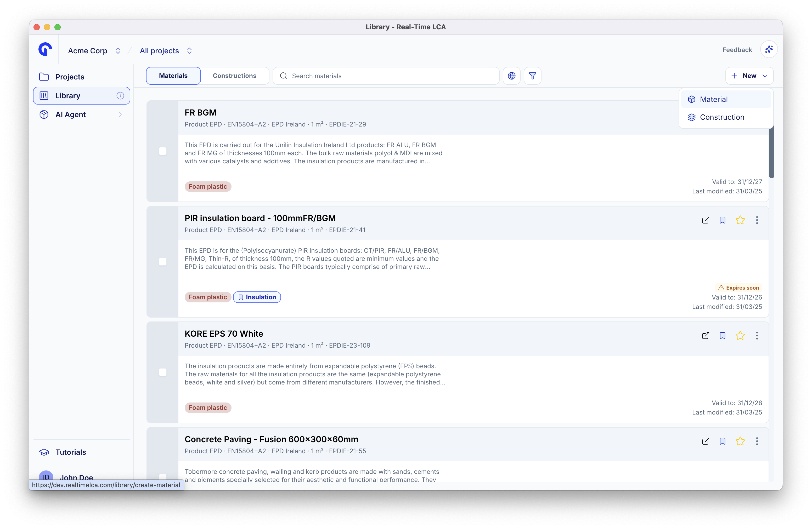Click the Search materials field
Screen dimensions: 812x529
pyautogui.click(x=386, y=76)
